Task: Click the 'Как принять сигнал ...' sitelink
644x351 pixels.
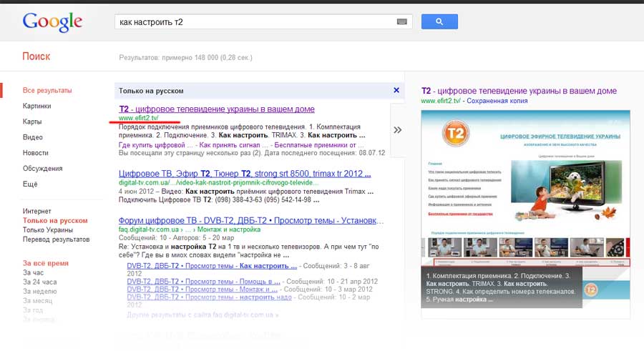Action: [233, 145]
